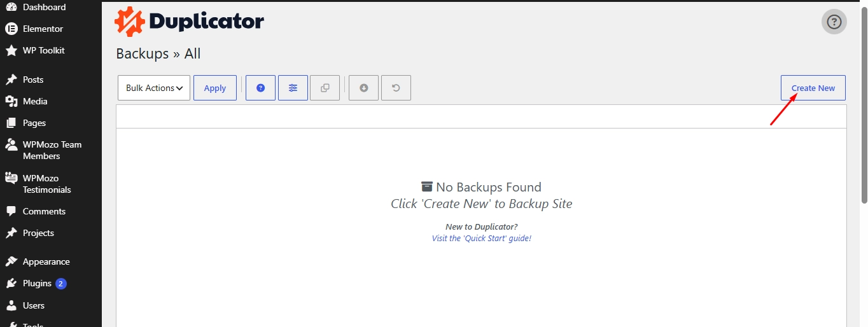
Task: Click the Team Members people icon
Action: 11,144
